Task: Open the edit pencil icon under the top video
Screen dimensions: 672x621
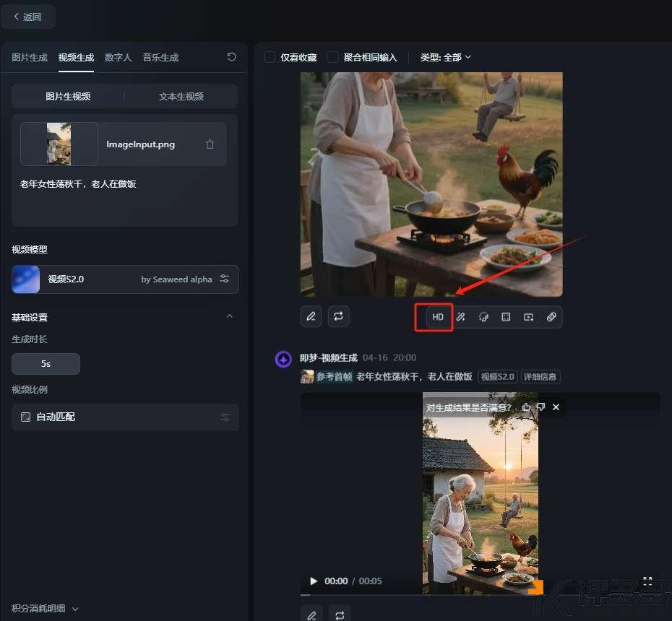Action: (x=311, y=316)
